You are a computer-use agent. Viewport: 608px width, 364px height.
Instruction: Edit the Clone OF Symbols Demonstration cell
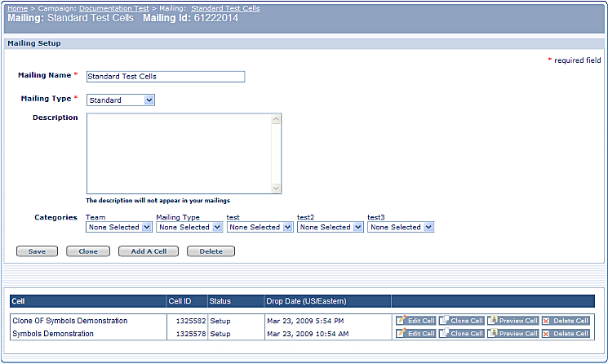tap(415, 321)
